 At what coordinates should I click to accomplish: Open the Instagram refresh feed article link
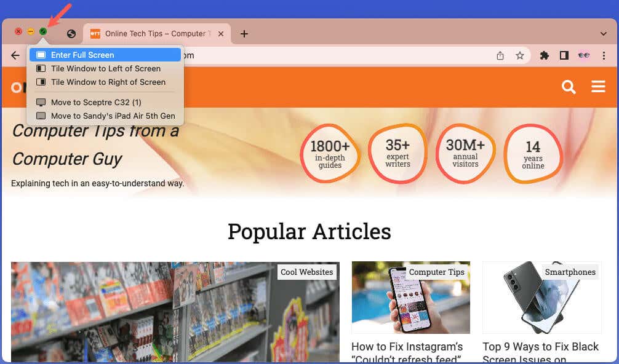[407, 352]
